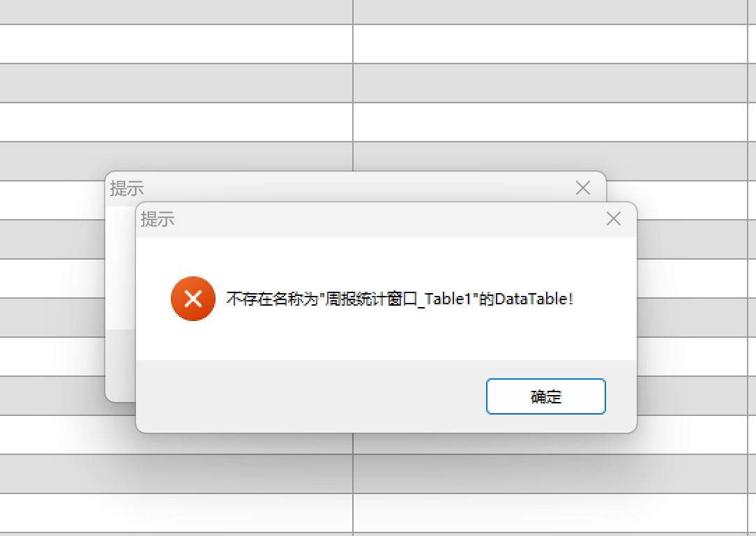Select the topmost gray left-column table cell
The width and height of the screenshot is (756, 536).
176,12
